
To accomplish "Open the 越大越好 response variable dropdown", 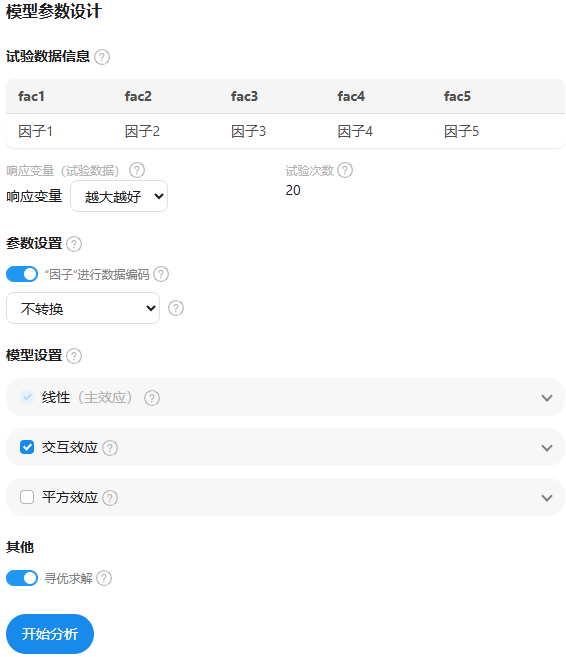I will point(119,196).
